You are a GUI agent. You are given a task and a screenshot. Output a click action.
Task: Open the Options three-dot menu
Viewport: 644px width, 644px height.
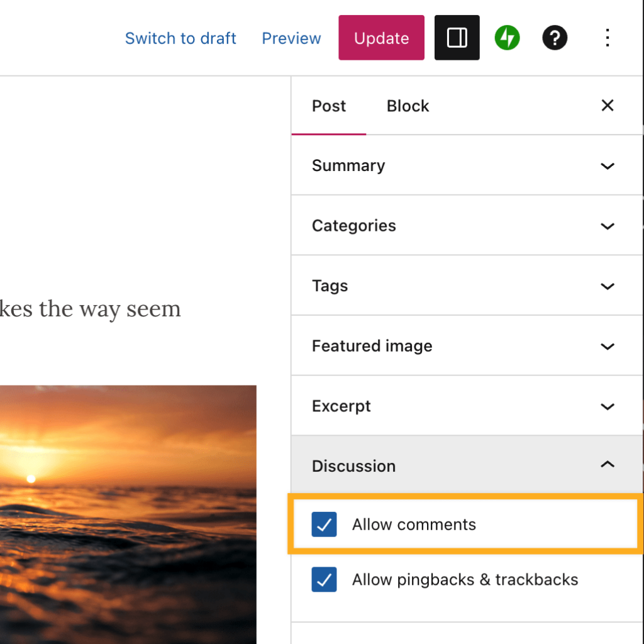608,38
